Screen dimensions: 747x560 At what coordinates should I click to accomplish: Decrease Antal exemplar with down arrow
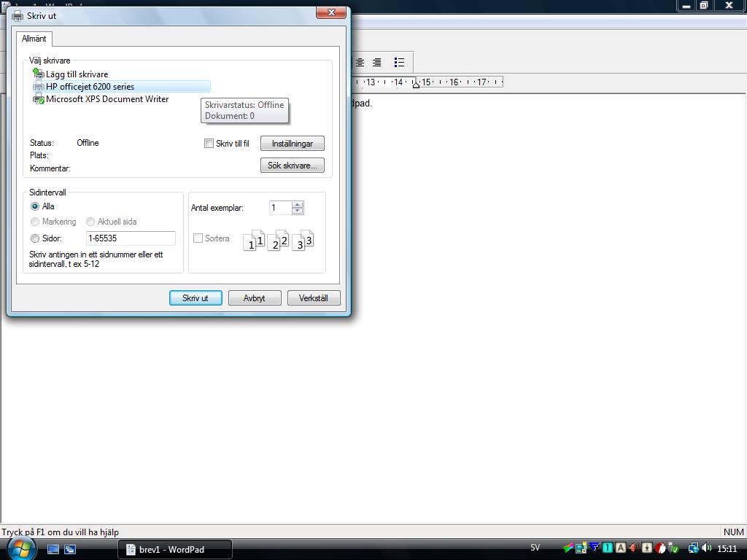(298, 211)
